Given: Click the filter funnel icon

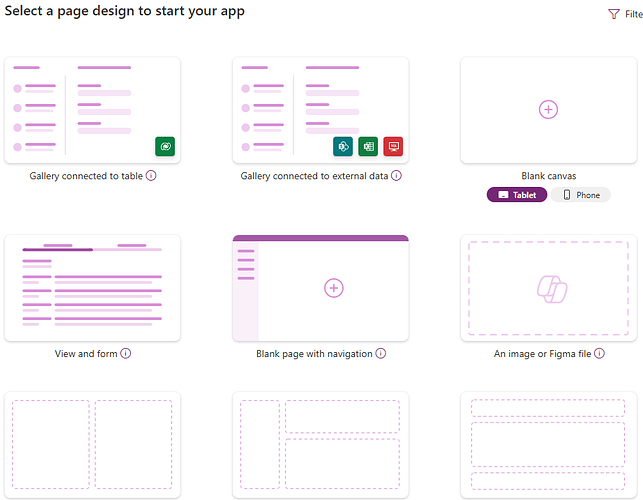Looking at the screenshot, I should pos(613,14).
